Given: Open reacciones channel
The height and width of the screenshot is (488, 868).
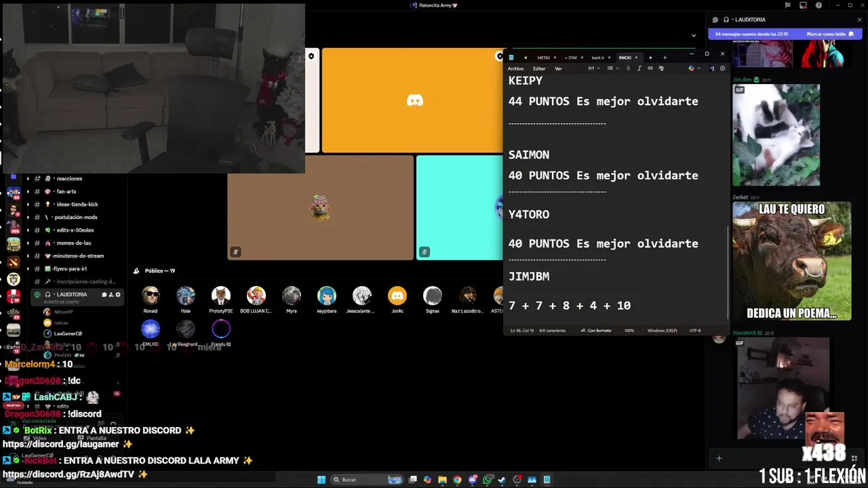Looking at the screenshot, I should coord(69,179).
